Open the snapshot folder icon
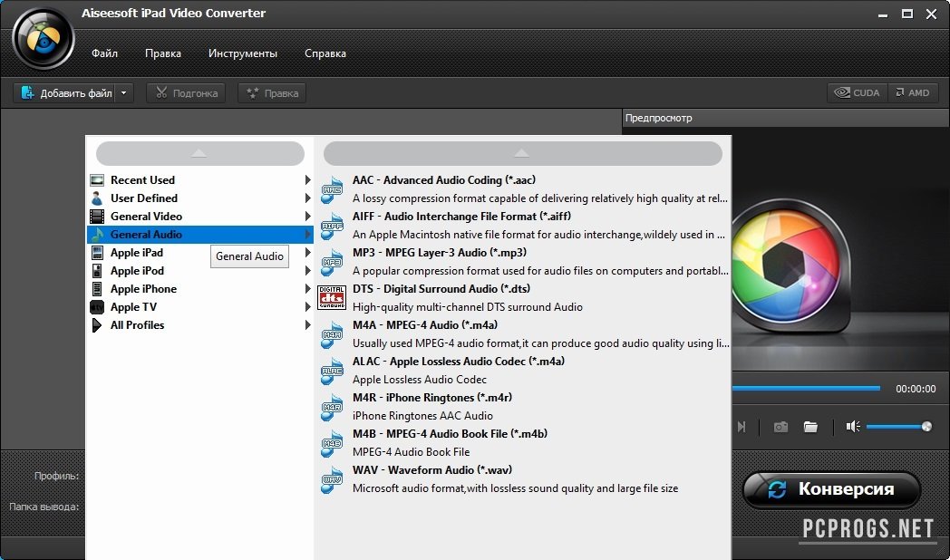This screenshot has height=560, width=950. tap(810, 427)
